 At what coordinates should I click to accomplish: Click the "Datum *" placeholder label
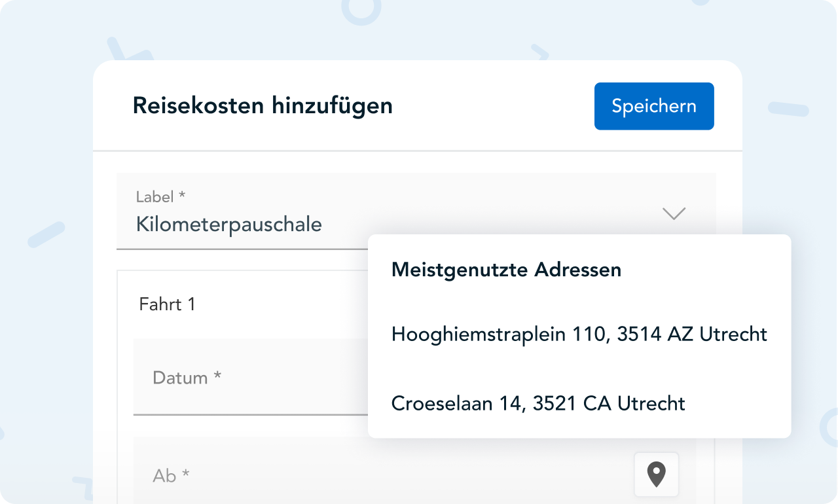click(187, 378)
